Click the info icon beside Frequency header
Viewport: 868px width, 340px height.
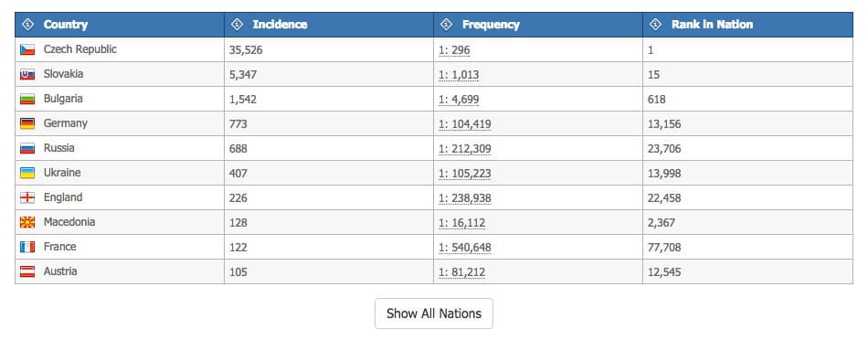pyautogui.click(x=446, y=25)
